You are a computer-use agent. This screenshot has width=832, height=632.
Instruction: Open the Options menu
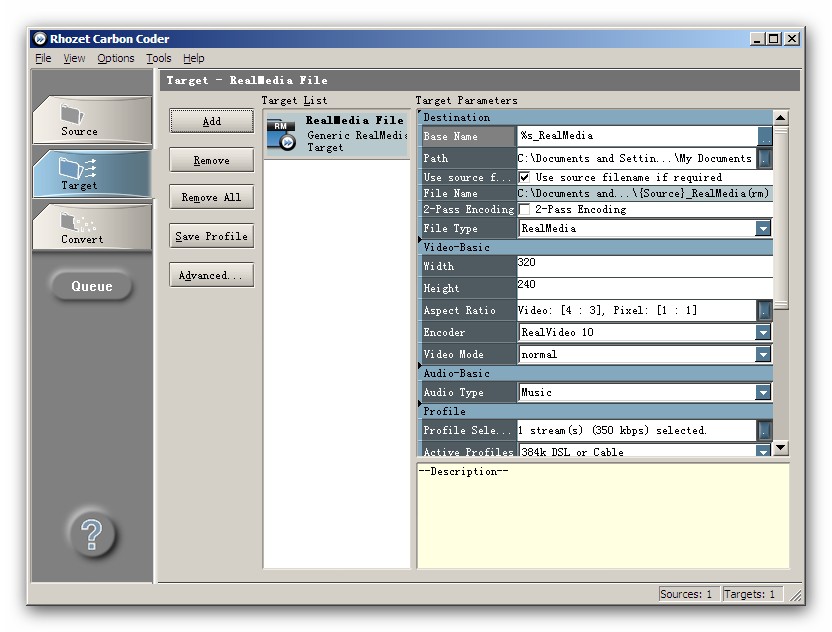pyautogui.click(x=116, y=59)
